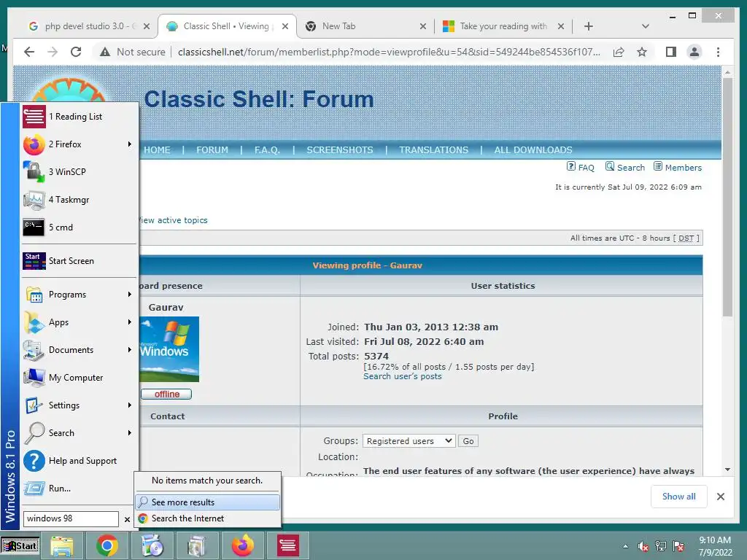
Task: Open the forum Search link
Action: [x=625, y=167]
